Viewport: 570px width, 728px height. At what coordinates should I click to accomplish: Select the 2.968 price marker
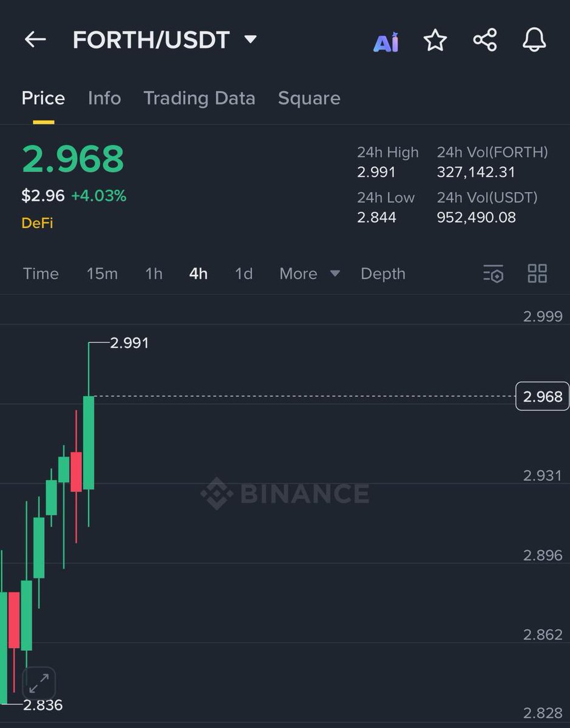click(542, 396)
